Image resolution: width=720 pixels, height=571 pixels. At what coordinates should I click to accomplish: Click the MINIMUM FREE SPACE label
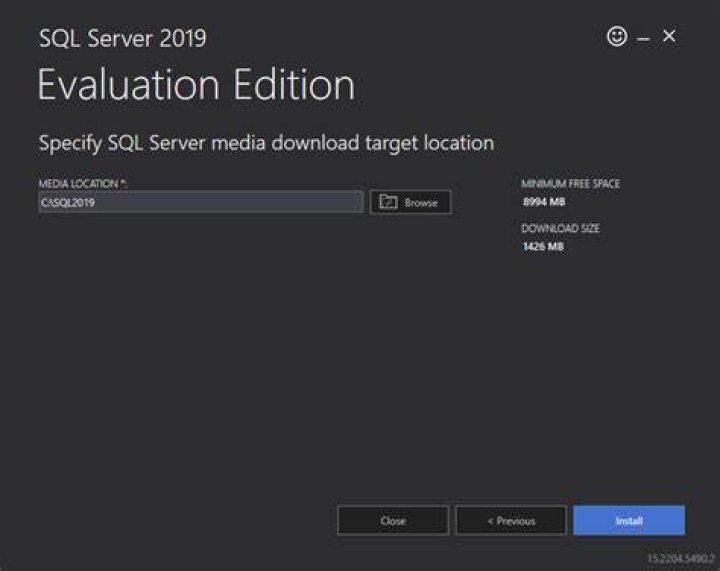570,184
